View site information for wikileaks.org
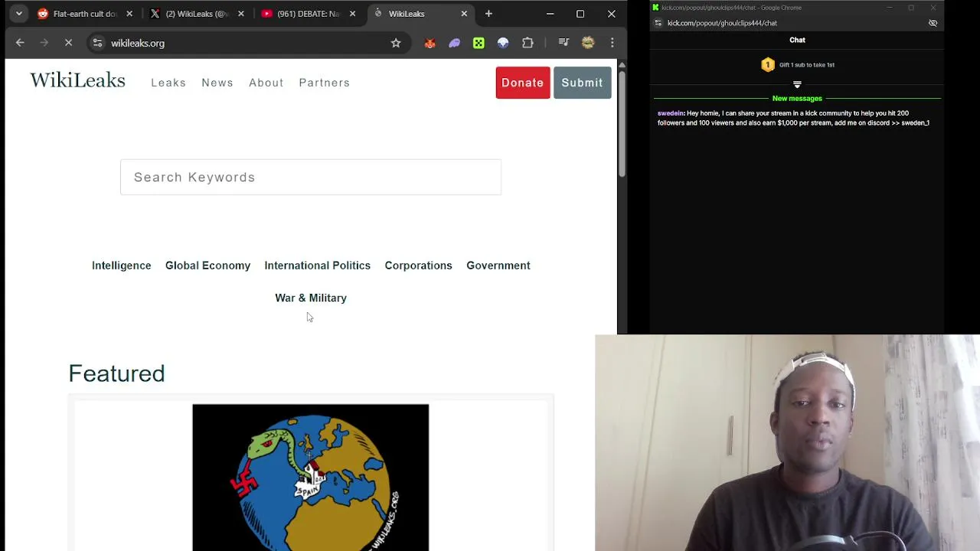The height and width of the screenshot is (551, 980). coord(97,43)
